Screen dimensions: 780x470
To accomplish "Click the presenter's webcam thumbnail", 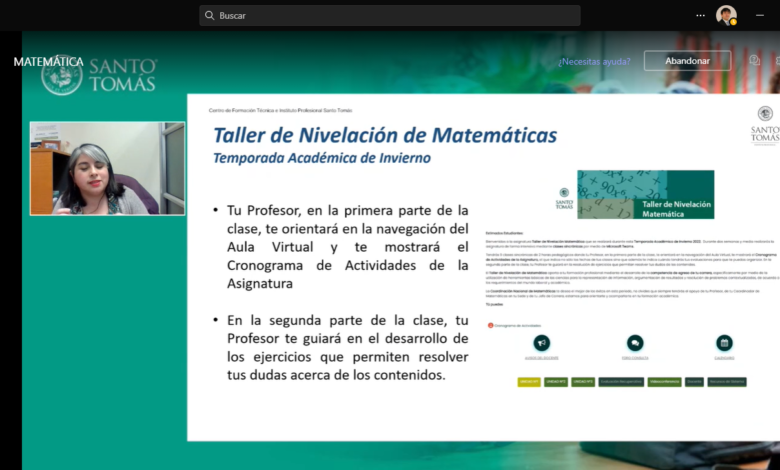I will 107,168.
